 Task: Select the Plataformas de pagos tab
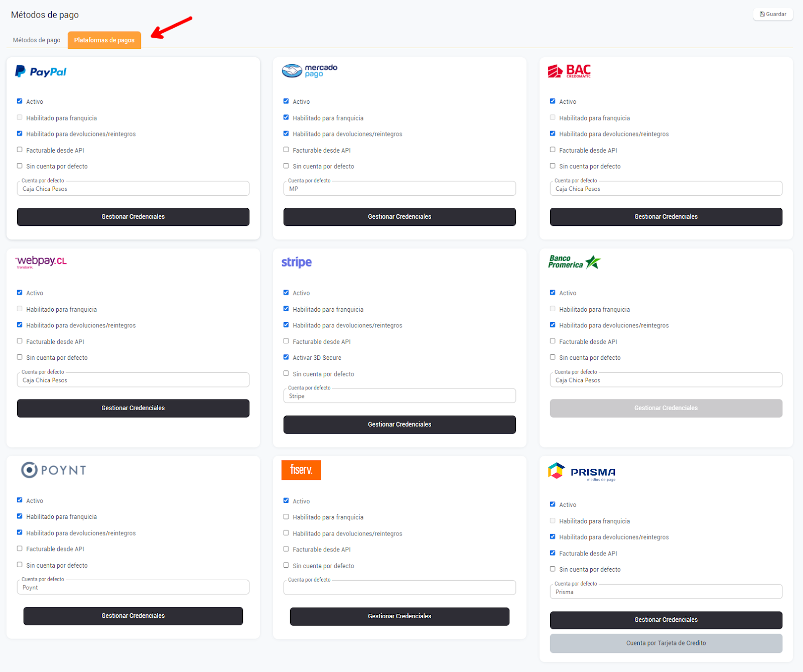tap(104, 40)
